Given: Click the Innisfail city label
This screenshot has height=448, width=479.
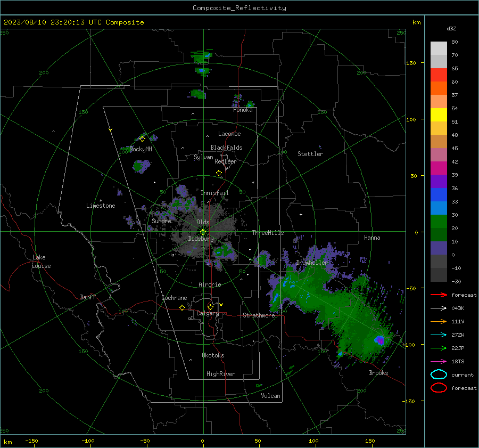Looking at the screenshot, I should click(214, 193).
